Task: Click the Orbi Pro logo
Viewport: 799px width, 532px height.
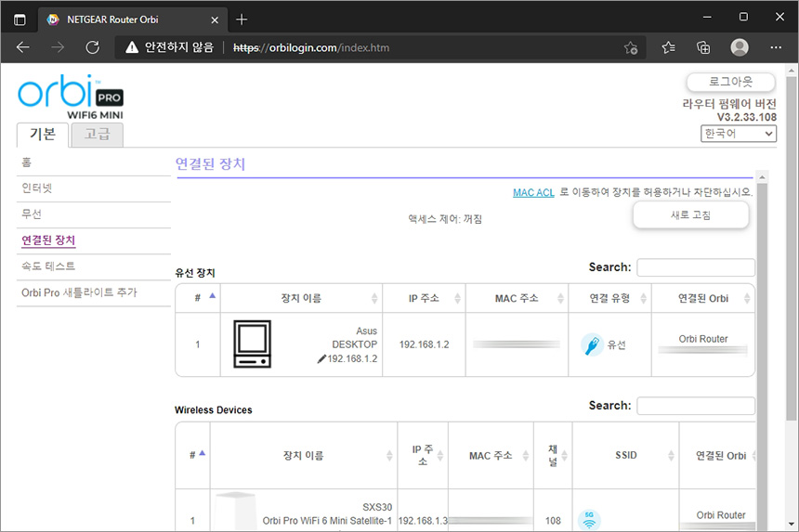Action: point(71,97)
